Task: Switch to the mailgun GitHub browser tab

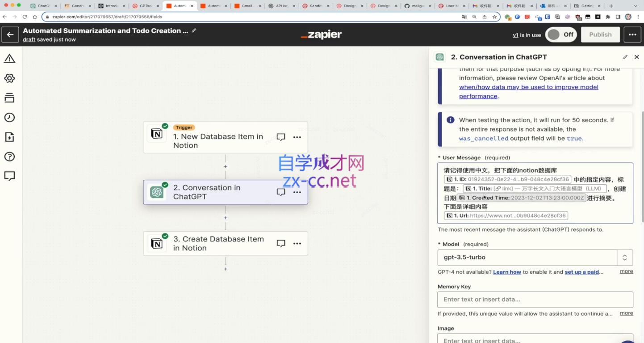Action: click(417, 6)
